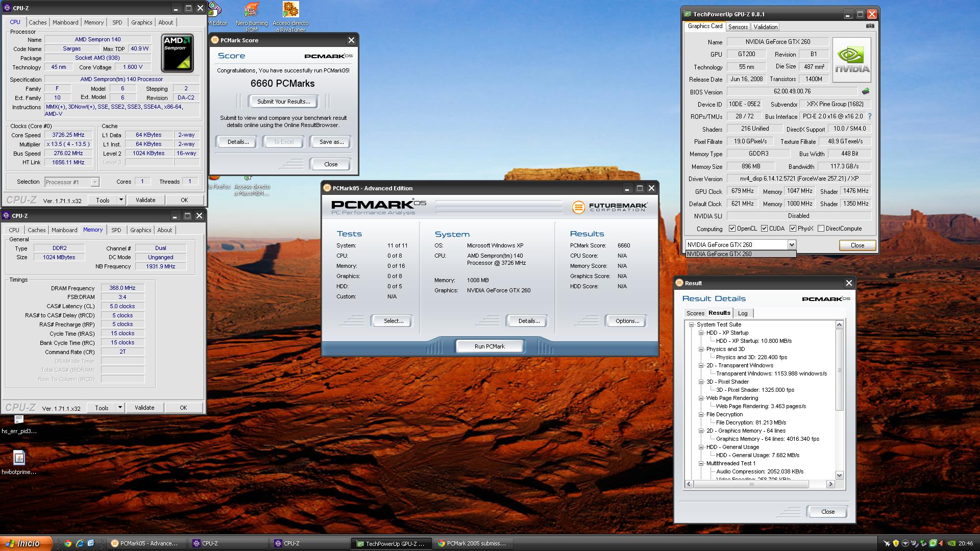
Task: Open the Nero Burning ROM desktop icon
Action: pos(251,16)
